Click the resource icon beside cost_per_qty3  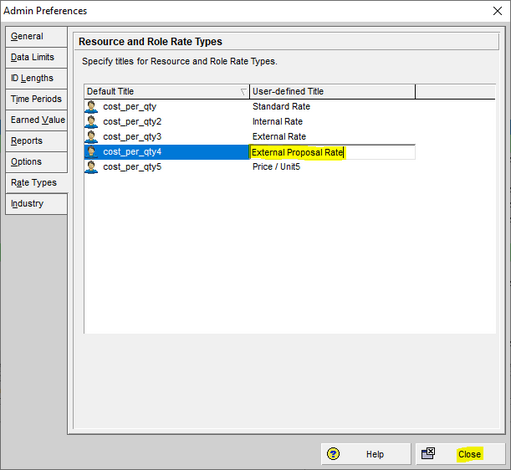91,137
